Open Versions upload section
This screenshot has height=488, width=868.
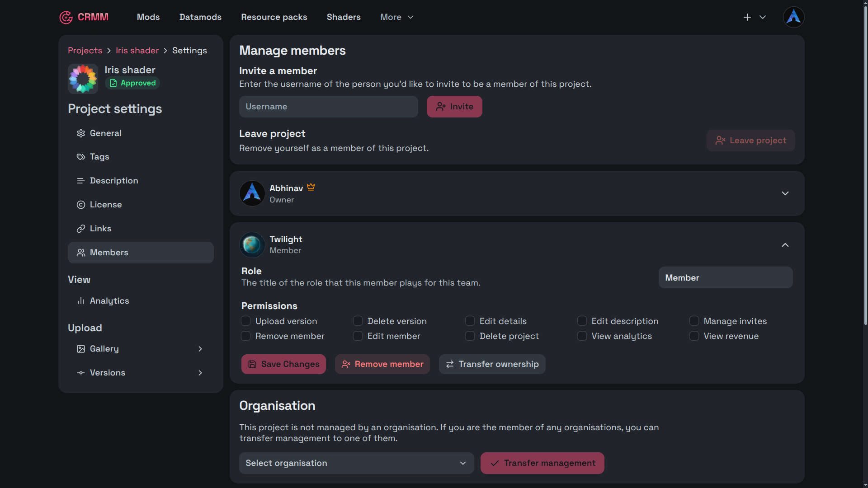141,373
